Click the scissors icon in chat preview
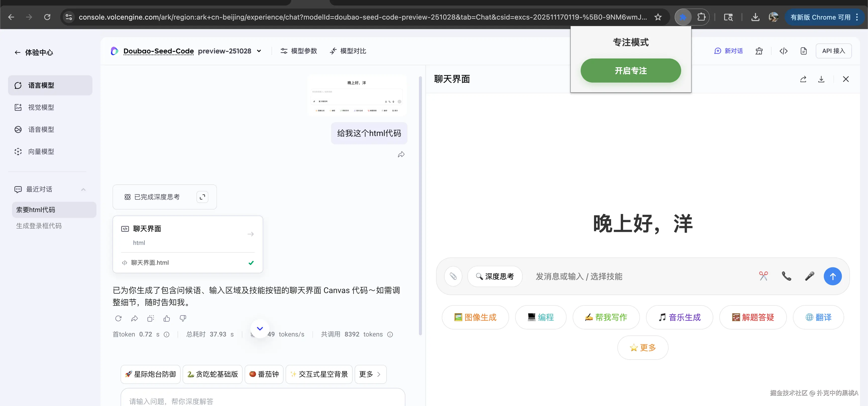 click(763, 276)
